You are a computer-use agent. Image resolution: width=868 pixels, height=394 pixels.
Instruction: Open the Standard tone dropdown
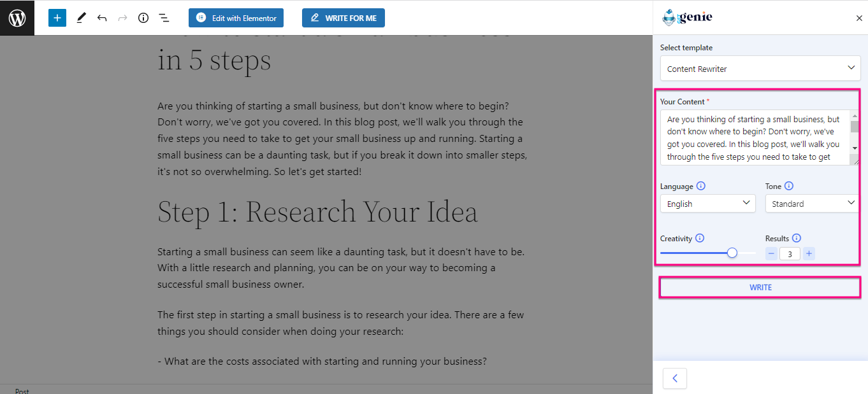pos(813,204)
